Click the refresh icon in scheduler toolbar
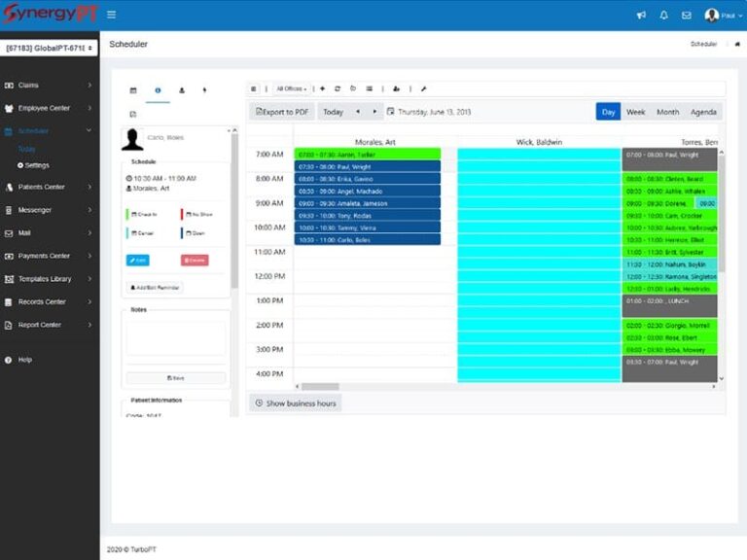Viewport: 747px width, 560px height. click(x=338, y=88)
